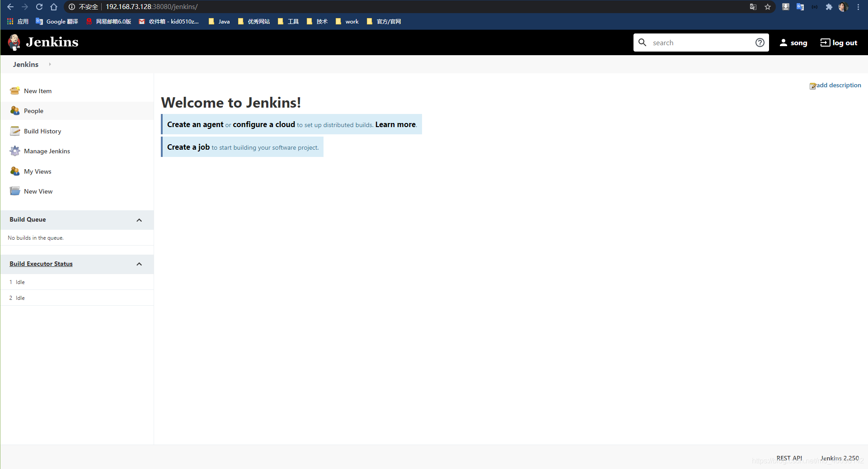Open My Views in sidebar
Screen dimensions: 868x469
(x=38, y=171)
